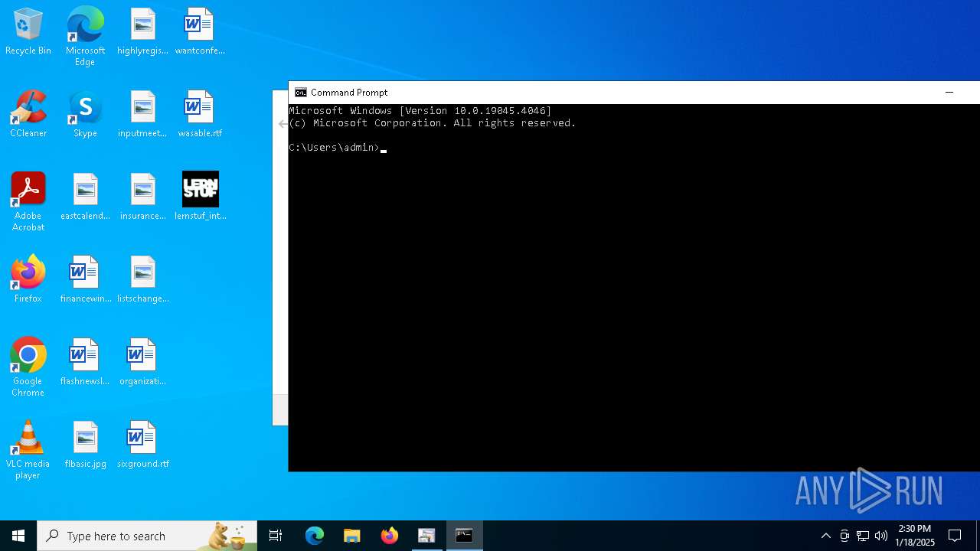Click the Meet Now tray icon
Image resolution: width=980 pixels, height=551 pixels.
(844, 536)
